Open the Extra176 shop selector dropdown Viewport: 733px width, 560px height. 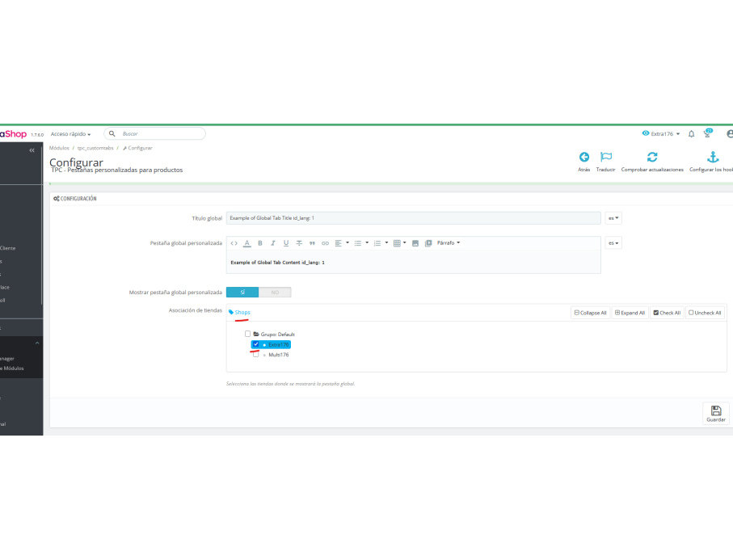point(662,133)
